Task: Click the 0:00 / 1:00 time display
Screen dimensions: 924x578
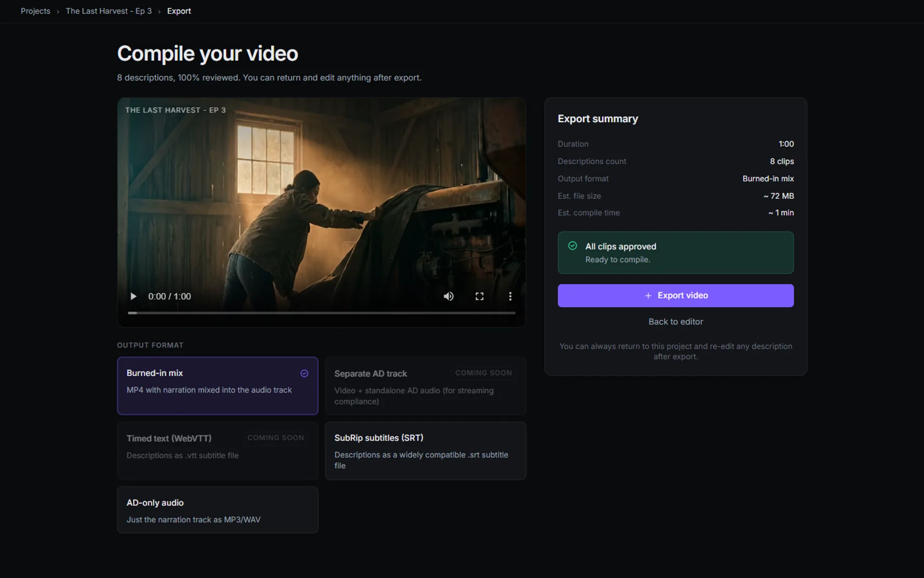Action: coord(169,296)
